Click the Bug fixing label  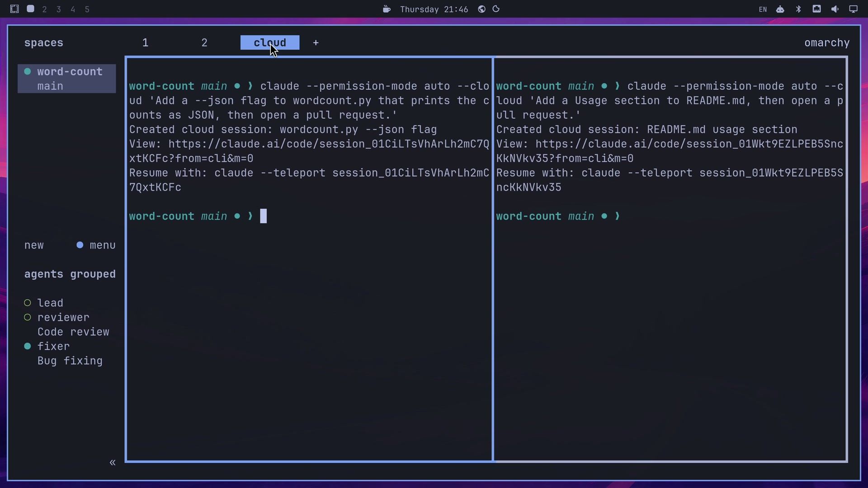(70, 361)
